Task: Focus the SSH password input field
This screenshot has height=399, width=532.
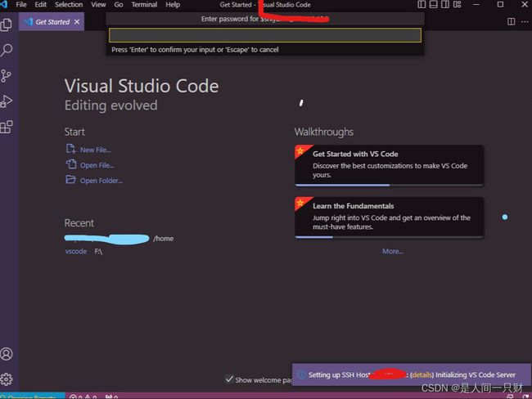Action: (265, 35)
